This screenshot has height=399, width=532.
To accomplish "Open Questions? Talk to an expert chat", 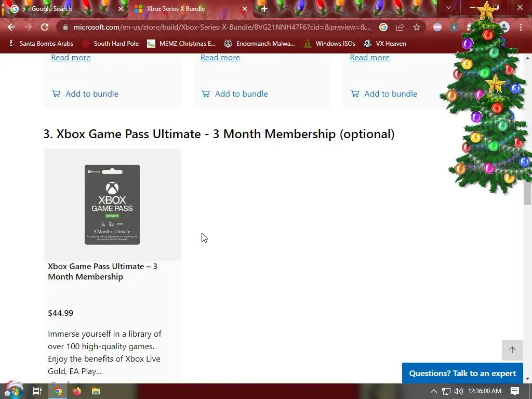I will pos(462,373).
